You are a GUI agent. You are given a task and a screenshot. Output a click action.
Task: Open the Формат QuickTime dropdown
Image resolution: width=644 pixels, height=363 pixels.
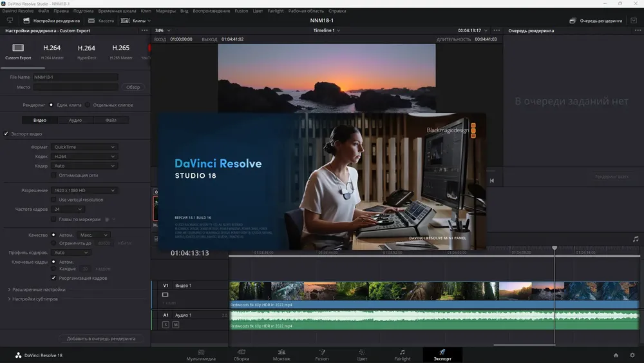point(84,147)
